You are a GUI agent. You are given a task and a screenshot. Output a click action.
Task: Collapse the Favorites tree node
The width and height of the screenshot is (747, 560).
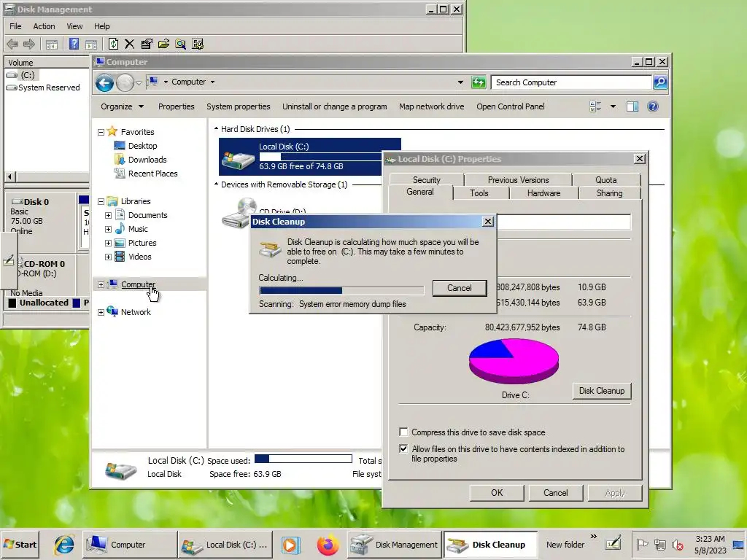tap(101, 133)
